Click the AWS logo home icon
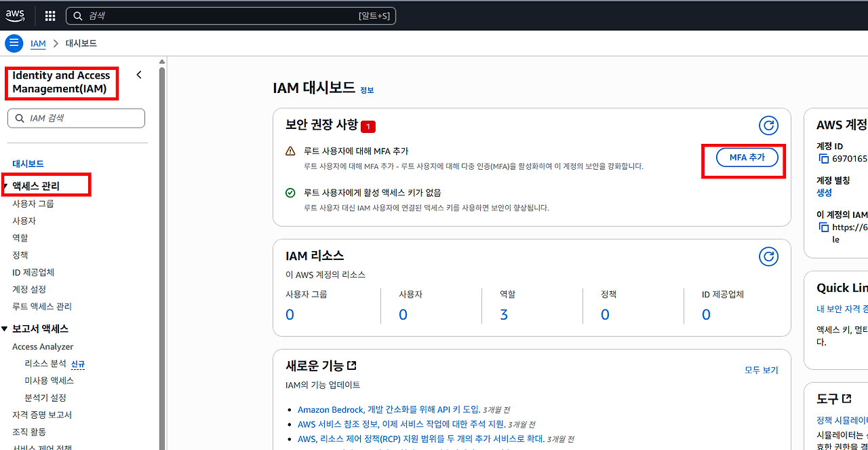The width and height of the screenshot is (868, 450). 15,15
